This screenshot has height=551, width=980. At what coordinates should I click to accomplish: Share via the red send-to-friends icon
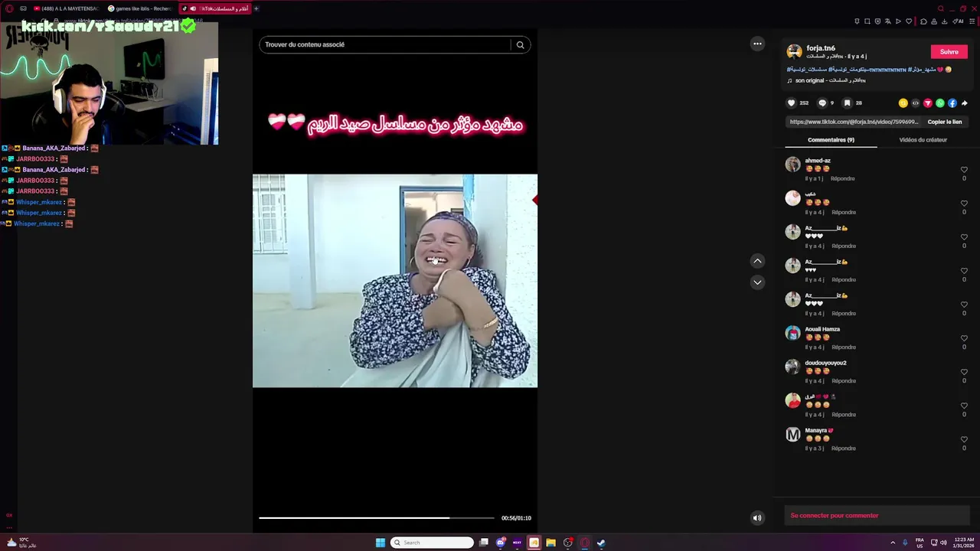point(928,103)
